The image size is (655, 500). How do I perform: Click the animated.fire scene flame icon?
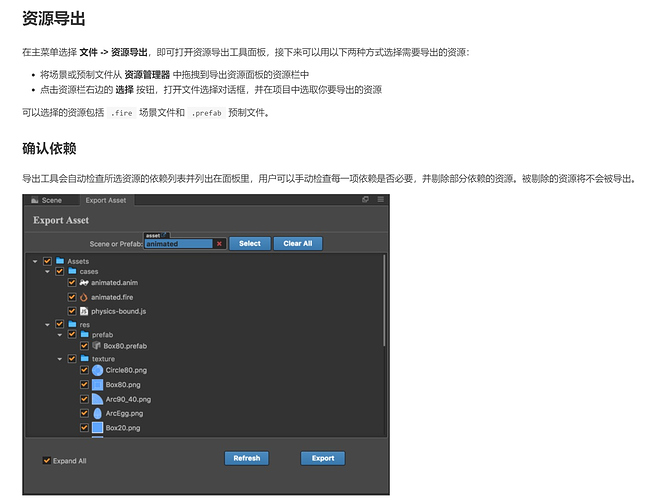click(x=84, y=297)
